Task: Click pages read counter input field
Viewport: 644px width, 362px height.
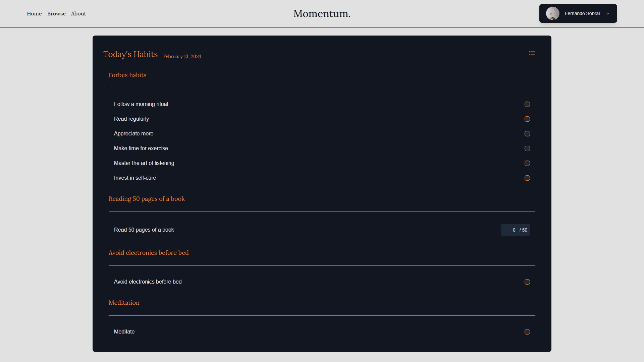Action: coord(511,230)
